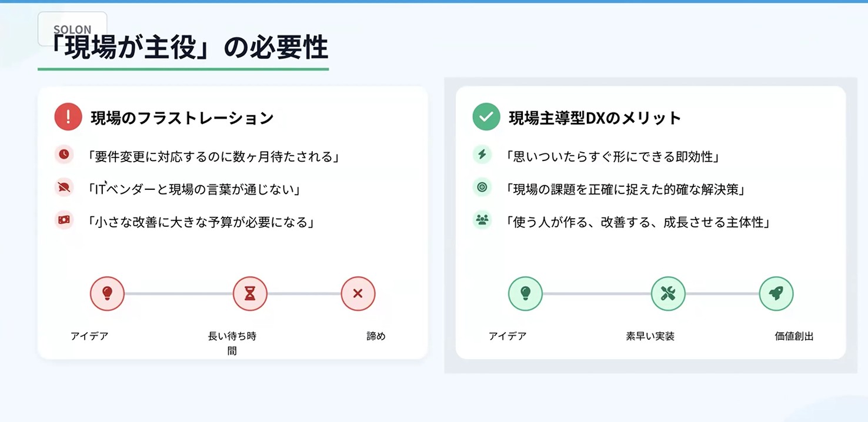Click the green lightning bolt icon

click(482, 155)
